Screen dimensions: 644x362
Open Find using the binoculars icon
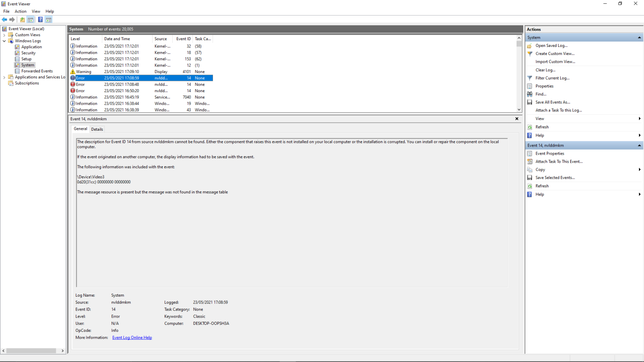pos(530,94)
